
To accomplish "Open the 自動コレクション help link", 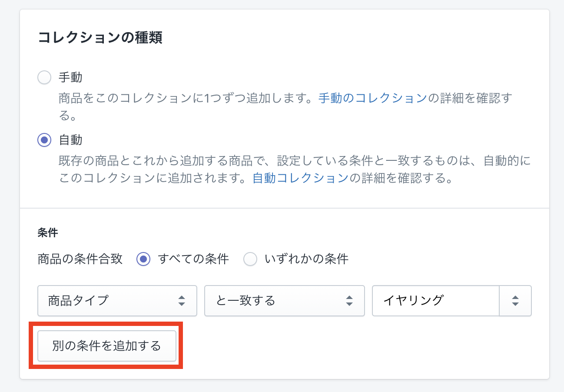I will pyautogui.click(x=300, y=178).
